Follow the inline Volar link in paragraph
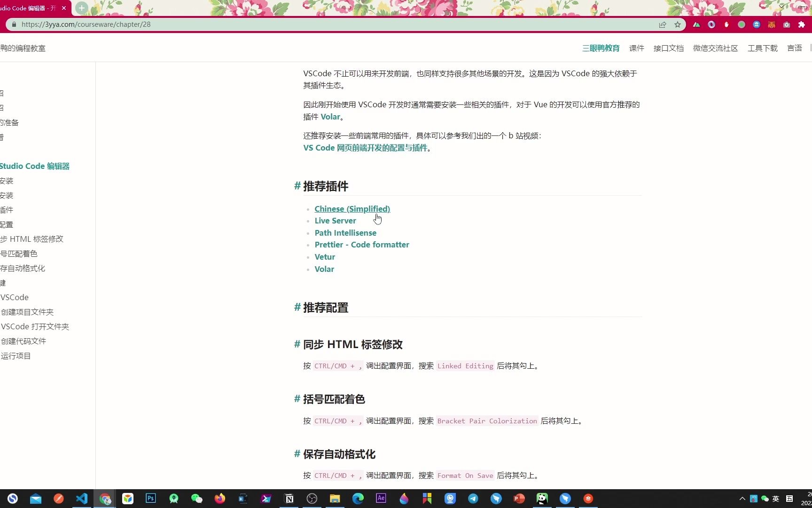The width and height of the screenshot is (812, 508). pos(330,117)
